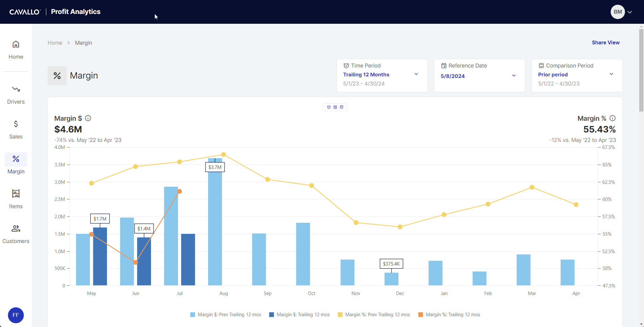644x327 pixels.
Task: Go to the Drivers trend icon
Action: click(x=16, y=89)
